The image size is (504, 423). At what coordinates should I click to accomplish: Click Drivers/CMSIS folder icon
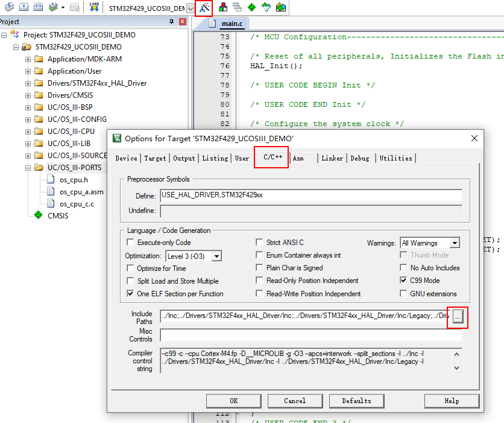[x=39, y=95]
